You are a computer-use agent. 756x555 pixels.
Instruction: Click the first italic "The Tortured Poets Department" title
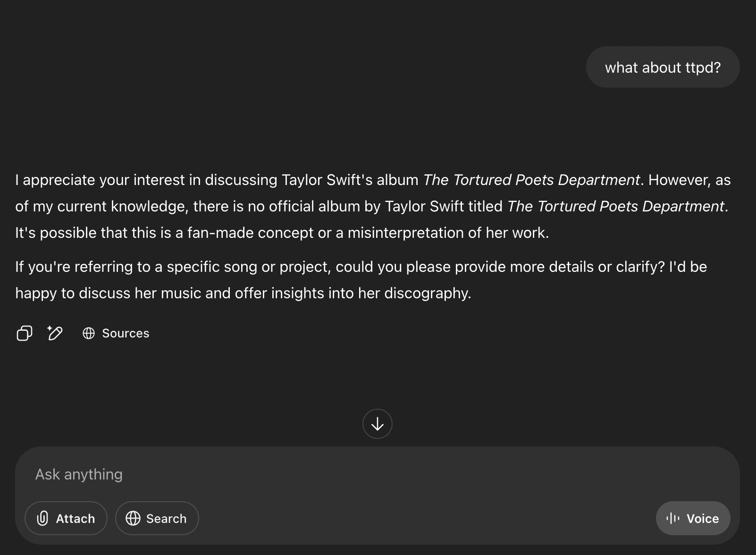point(531,180)
